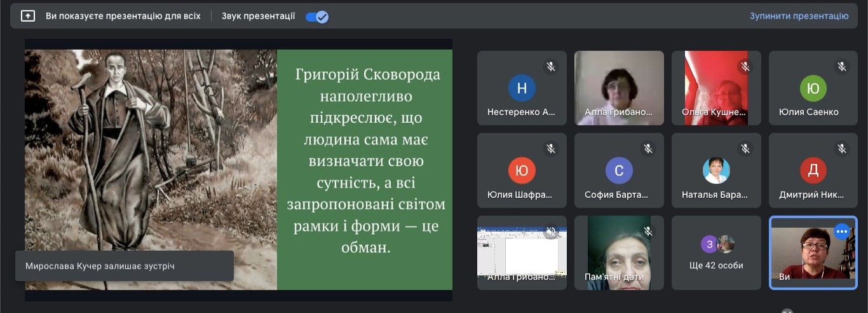Viewport: 868px width, 313px height.
Task: Click the red "Д" avatar of Дмитрий Ник
Action: point(813,170)
